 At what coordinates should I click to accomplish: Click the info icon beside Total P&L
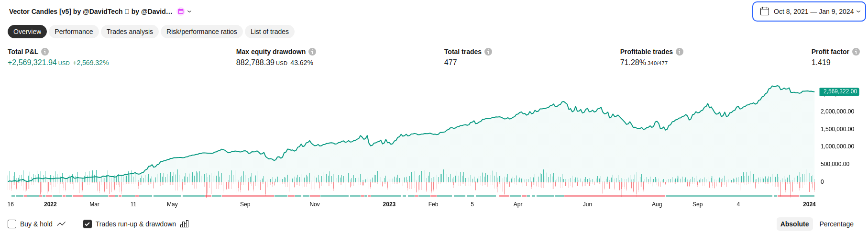[x=45, y=52]
